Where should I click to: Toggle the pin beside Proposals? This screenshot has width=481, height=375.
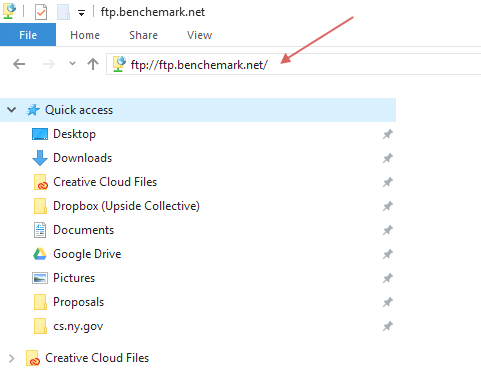(x=387, y=302)
